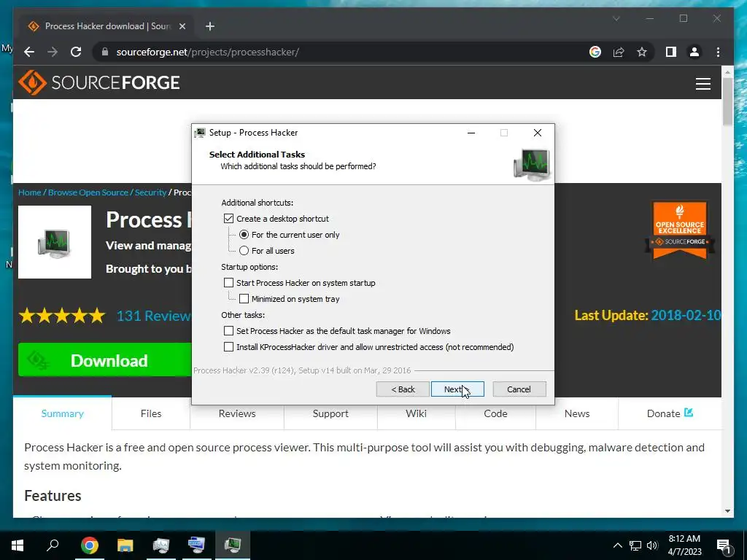
Task: Select For the current user only option
Action: [x=244, y=235]
